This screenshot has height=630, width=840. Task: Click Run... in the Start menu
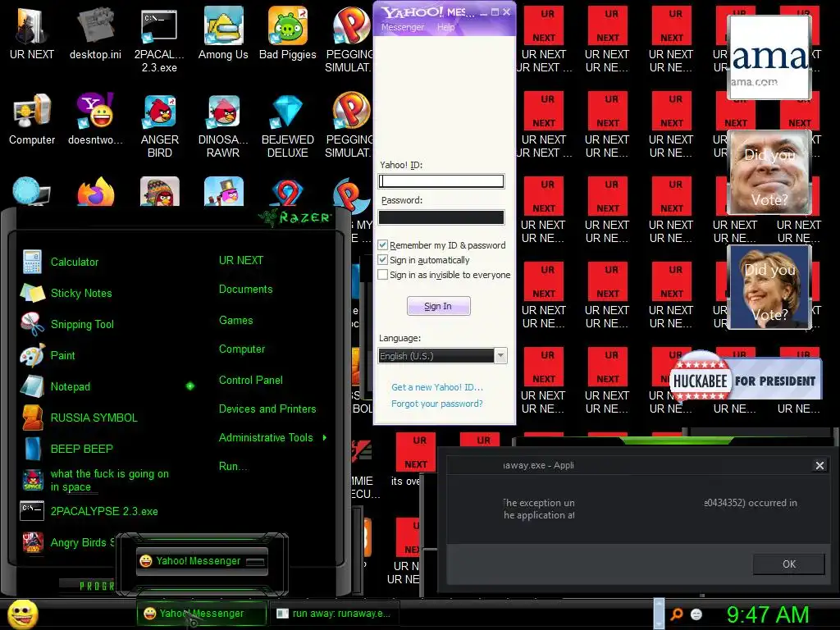click(233, 467)
